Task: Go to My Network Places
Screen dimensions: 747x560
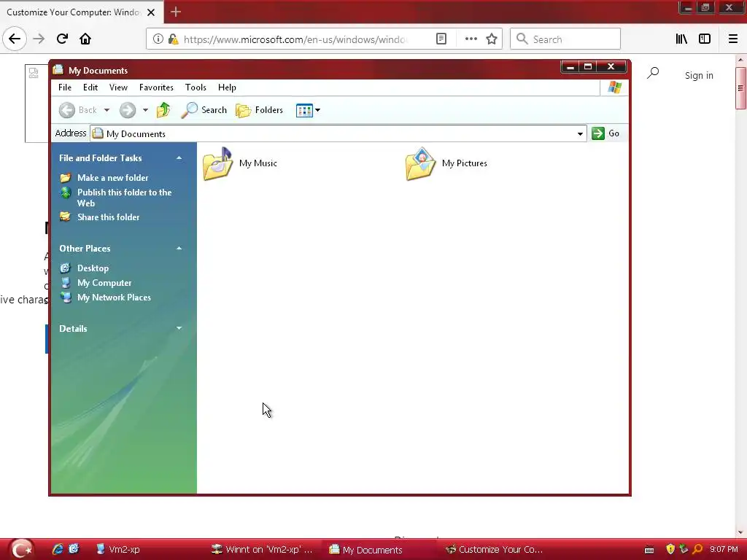Action: 114,297
